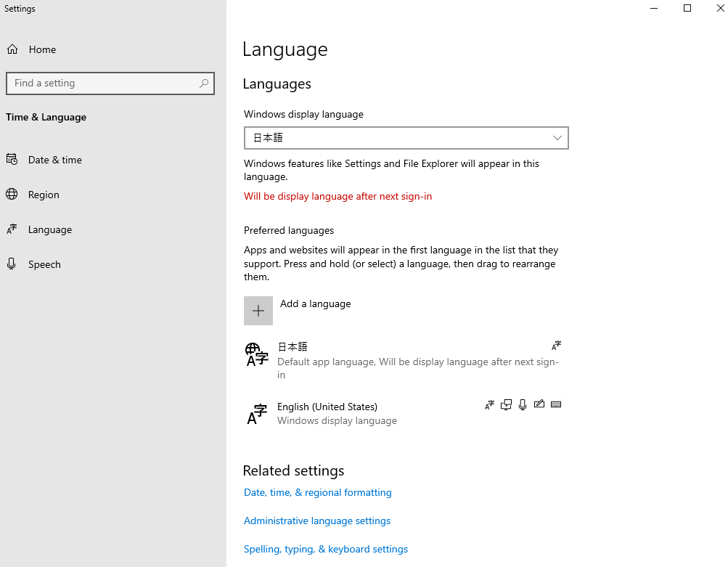Click the language pack icon beside English
Image resolution: width=728 pixels, height=567 pixels.
pyautogui.click(x=489, y=404)
